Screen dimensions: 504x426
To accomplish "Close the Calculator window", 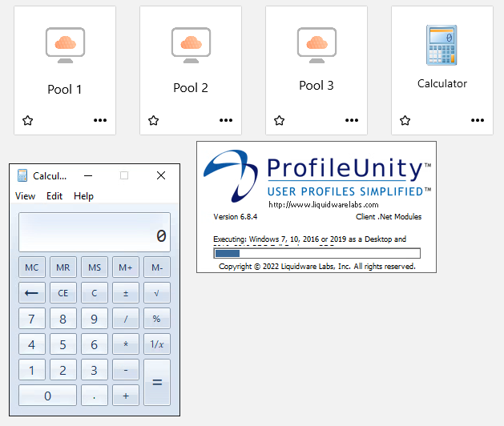I will point(161,175).
